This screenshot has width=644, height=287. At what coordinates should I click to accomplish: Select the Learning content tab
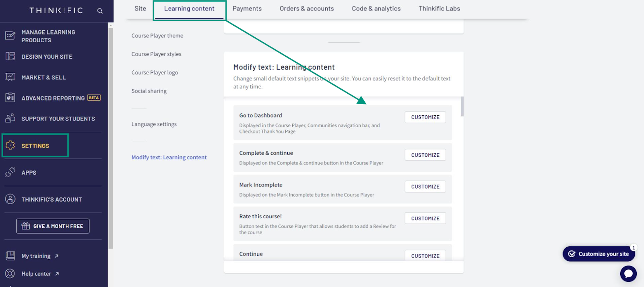[189, 8]
